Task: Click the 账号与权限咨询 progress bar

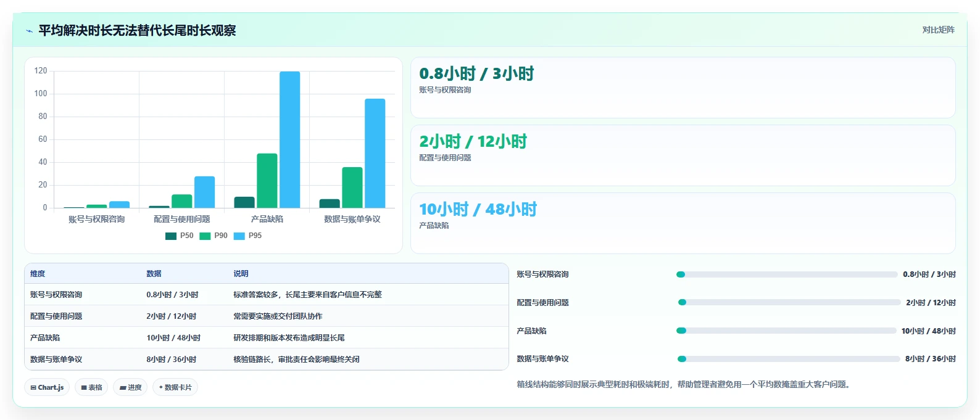Action: (x=787, y=274)
